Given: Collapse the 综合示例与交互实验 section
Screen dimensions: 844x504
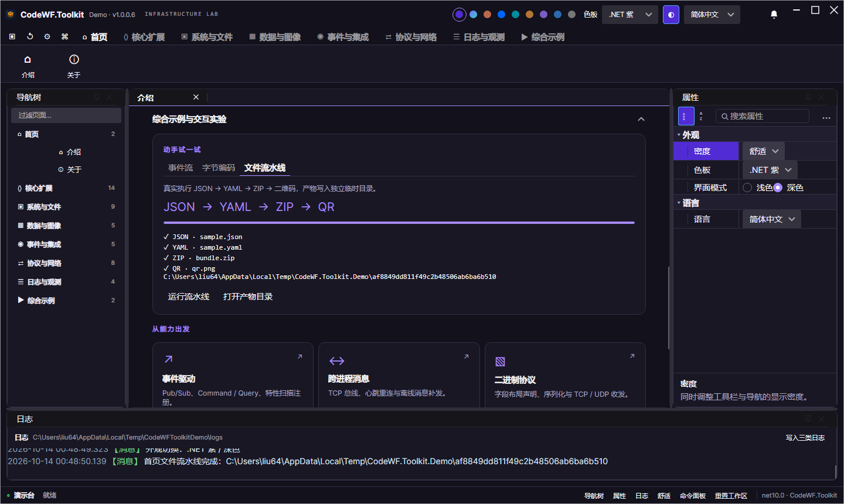Looking at the screenshot, I should point(641,119).
